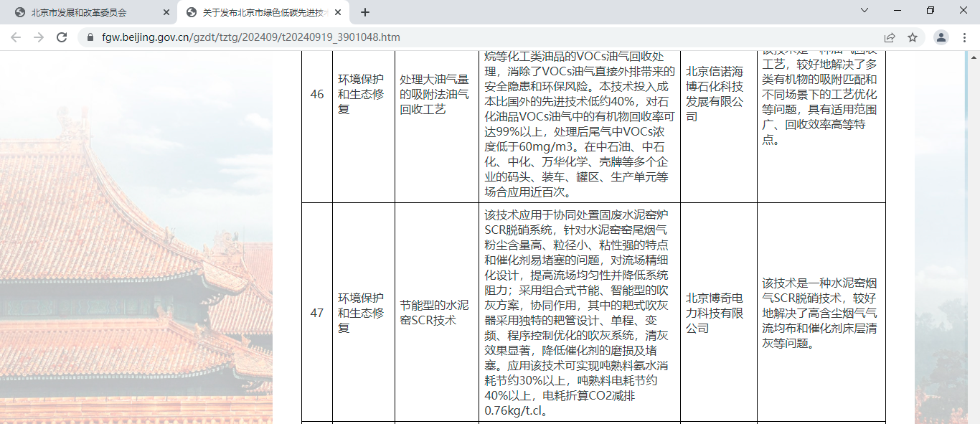Reload the current page
Image resolution: width=980 pixels, height=424 pixels.
pyautogui.click(x=62, y=37)
